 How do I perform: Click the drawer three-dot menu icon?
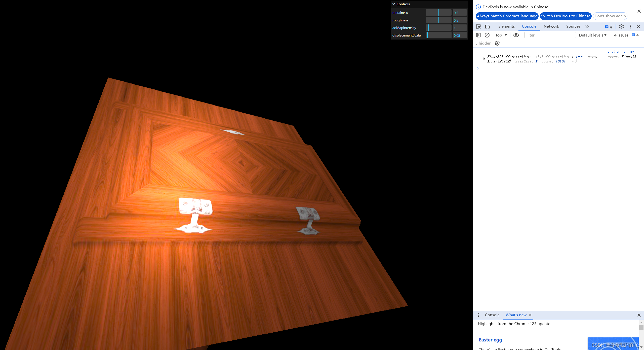pyautogui.click(x=478, y=315)
